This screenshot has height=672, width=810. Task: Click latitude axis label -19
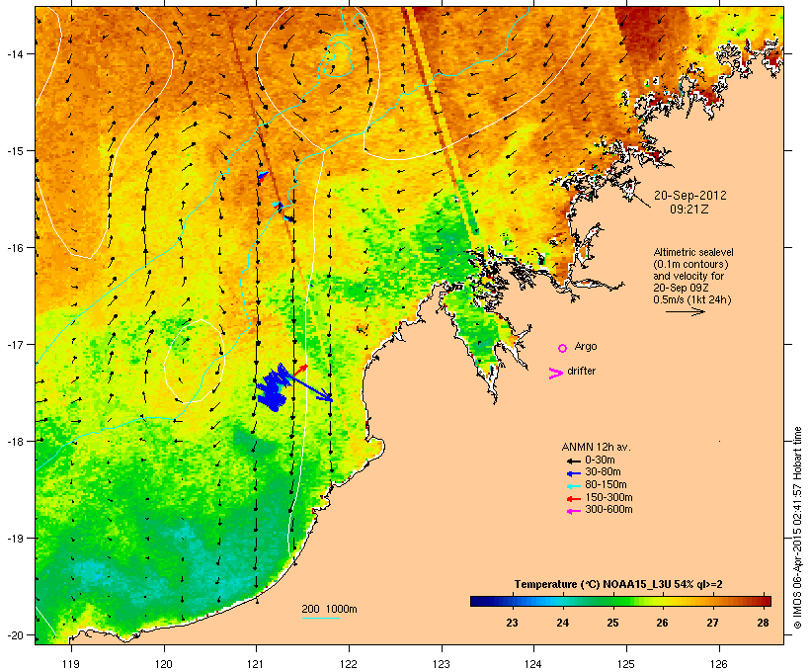(x=15, y=539)
